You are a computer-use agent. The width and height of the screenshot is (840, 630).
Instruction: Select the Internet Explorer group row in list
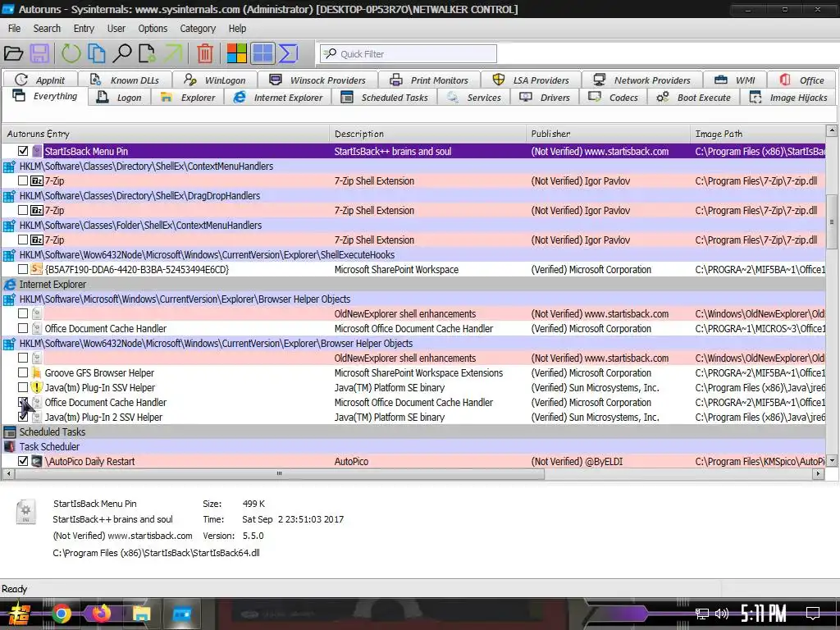pyautogui.click(x=413, y=284)
